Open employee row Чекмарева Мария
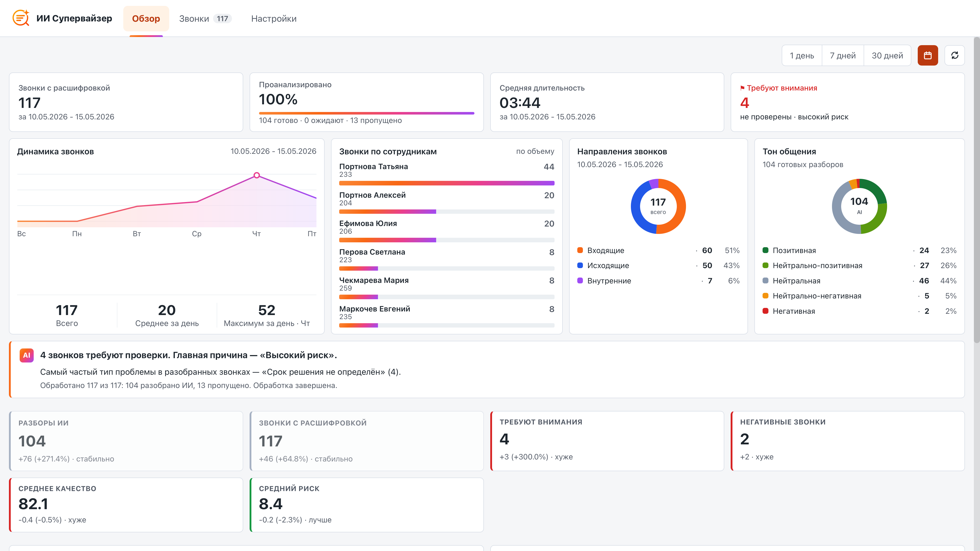The width and height of the screenshot is (980, 551). click(447, 288)
